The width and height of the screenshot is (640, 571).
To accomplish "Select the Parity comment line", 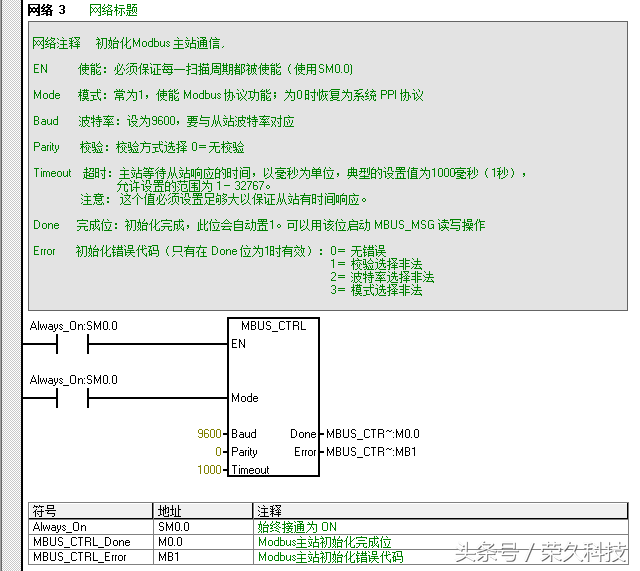I will pyautogui.click(x=139, y=147).
